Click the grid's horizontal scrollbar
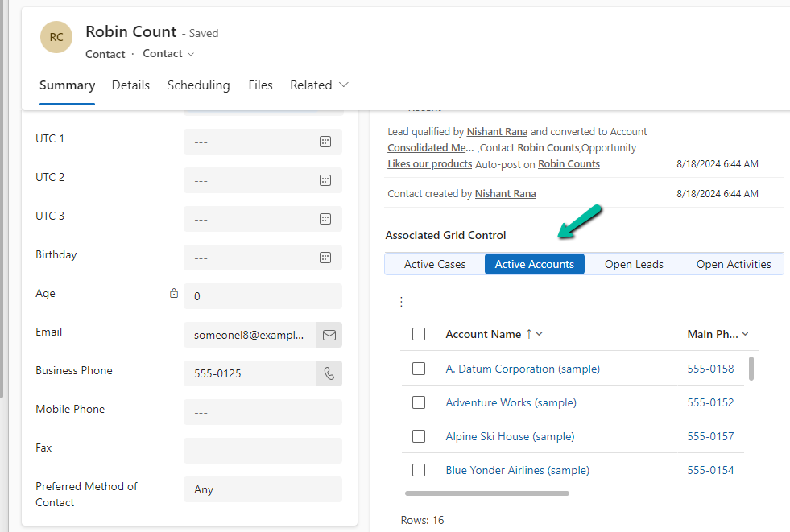Viewport: 790px width, 532px height. point(487,493)
